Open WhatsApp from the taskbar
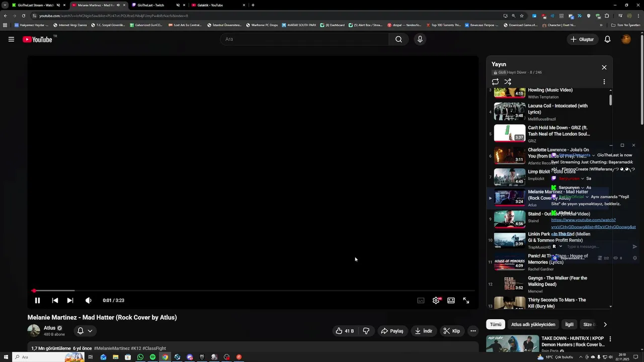This screenshot has width=644, height=362. click(x=140, y=357)
